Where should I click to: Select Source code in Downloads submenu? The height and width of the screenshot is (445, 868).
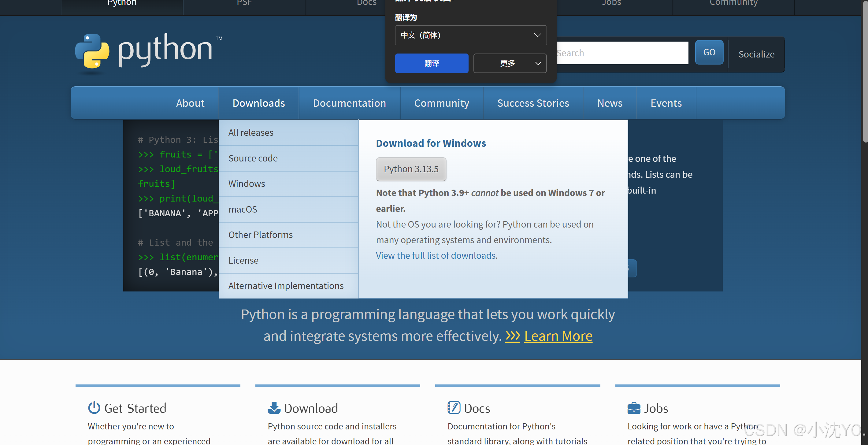pyautogui.click(x=288, y=158)
